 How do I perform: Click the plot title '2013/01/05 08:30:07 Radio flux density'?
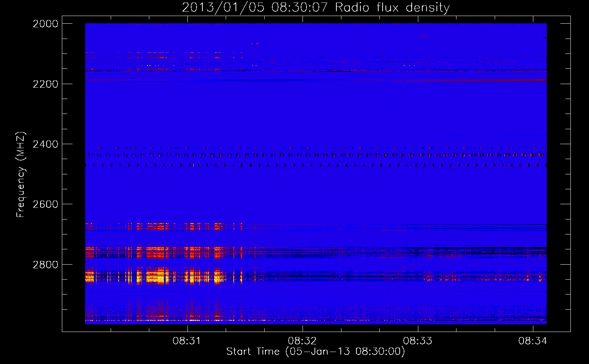coord(316,7)
